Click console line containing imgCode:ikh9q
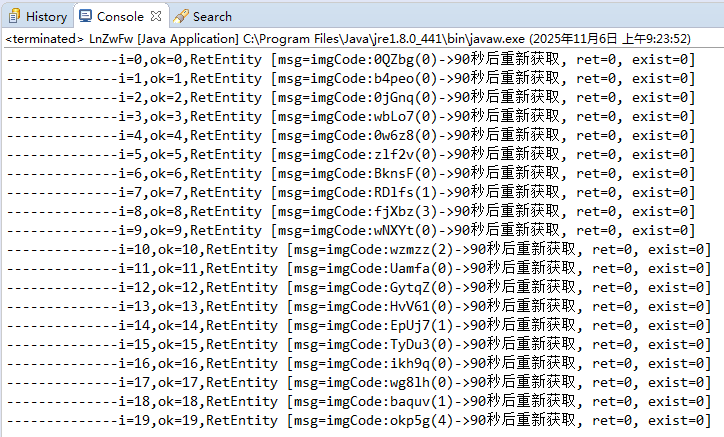 point(359,363)
